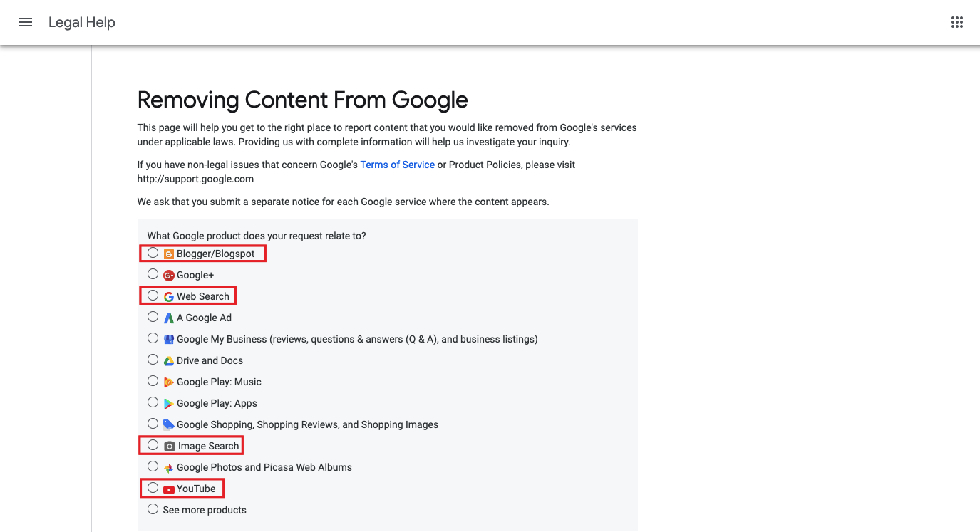Click the 'Google Photos and Picasa Web Albums' label

tap(264, 467)
